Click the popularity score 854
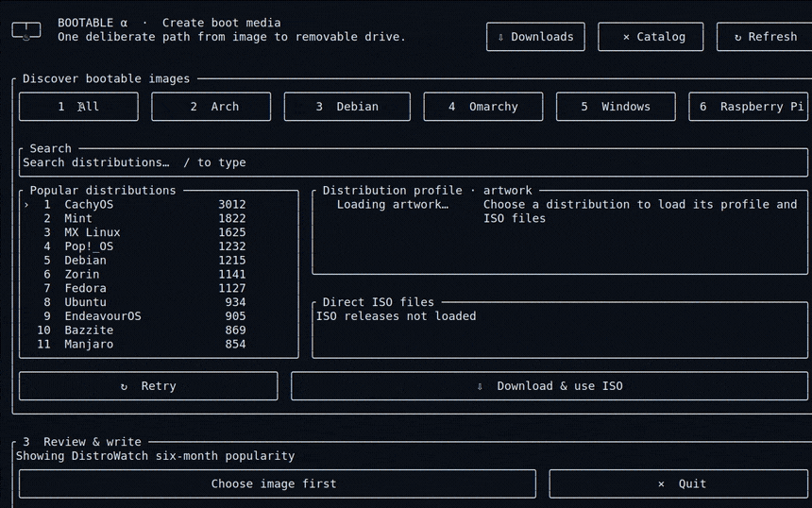Screen dimensions: 812x508 (x=236, y=345)
